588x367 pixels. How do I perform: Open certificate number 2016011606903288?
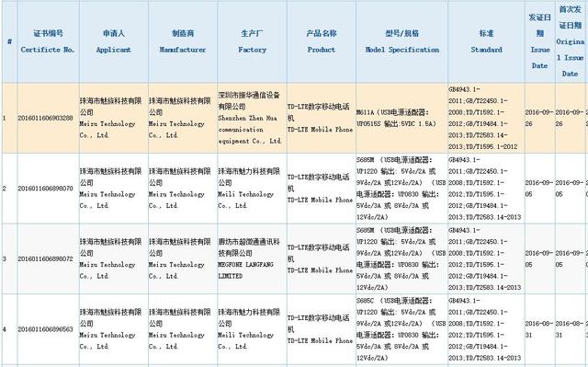click(x=45, y=119)
